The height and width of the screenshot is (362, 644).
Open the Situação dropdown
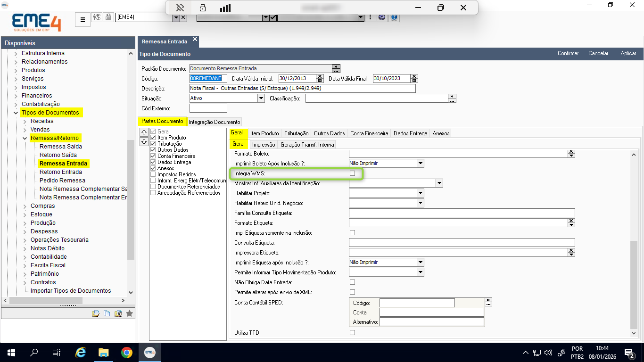261,99
